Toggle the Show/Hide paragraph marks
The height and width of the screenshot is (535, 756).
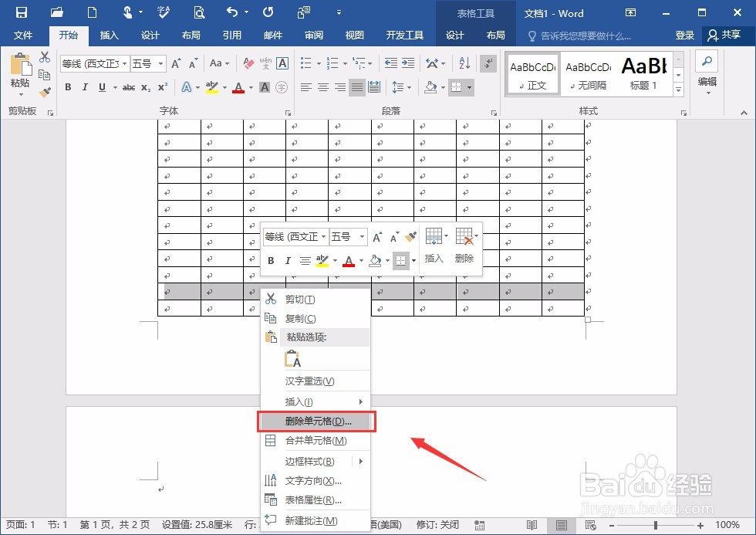[488, 64]
